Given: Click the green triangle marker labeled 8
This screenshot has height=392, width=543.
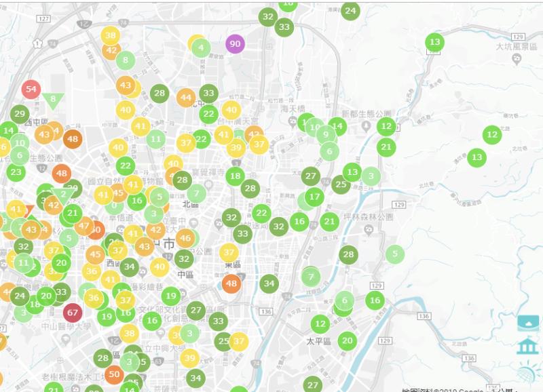Looking at the screenshot, I should coord(53,100).
